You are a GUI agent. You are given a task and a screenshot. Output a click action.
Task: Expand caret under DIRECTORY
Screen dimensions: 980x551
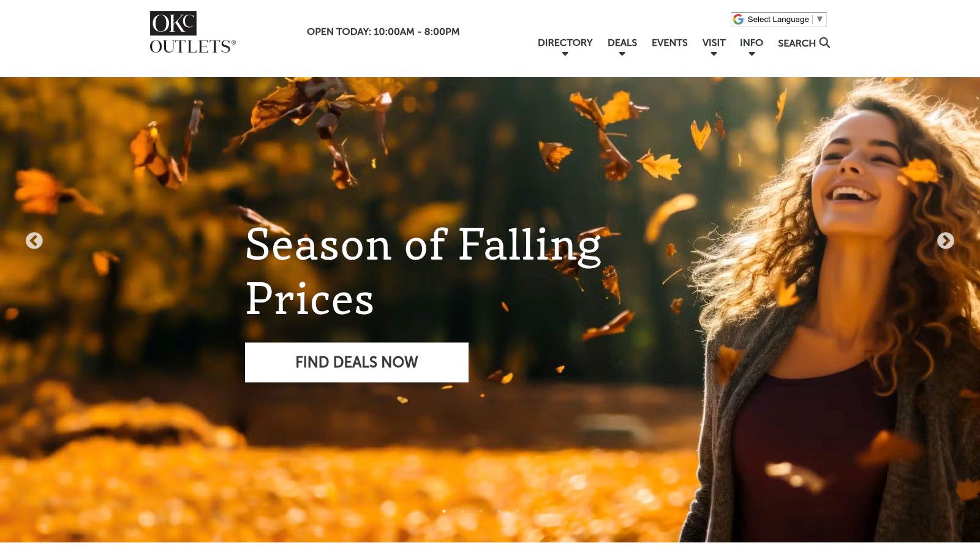coord(565,54)
